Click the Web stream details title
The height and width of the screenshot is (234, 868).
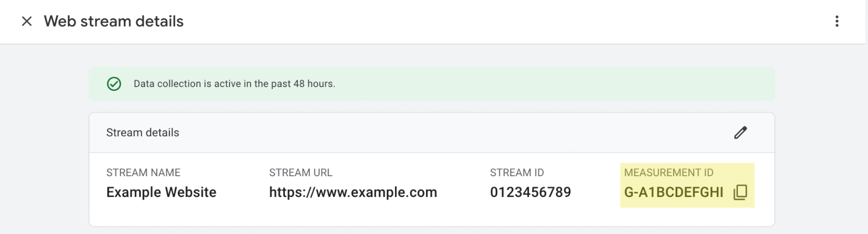[x=114, y=21]
